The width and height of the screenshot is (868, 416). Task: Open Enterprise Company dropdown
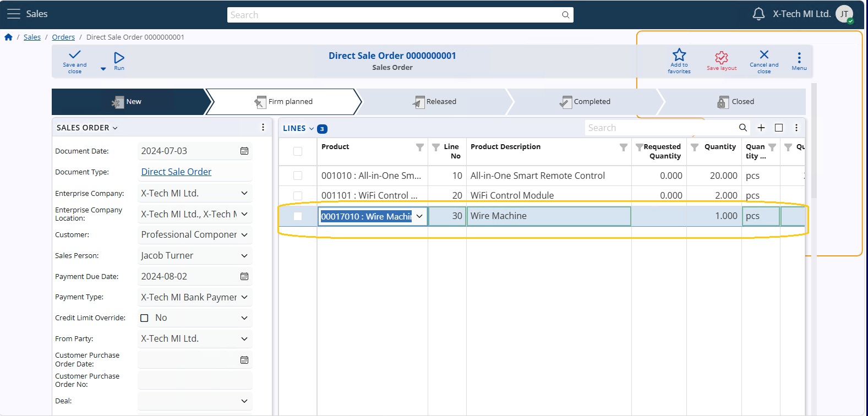pos(244,193)
